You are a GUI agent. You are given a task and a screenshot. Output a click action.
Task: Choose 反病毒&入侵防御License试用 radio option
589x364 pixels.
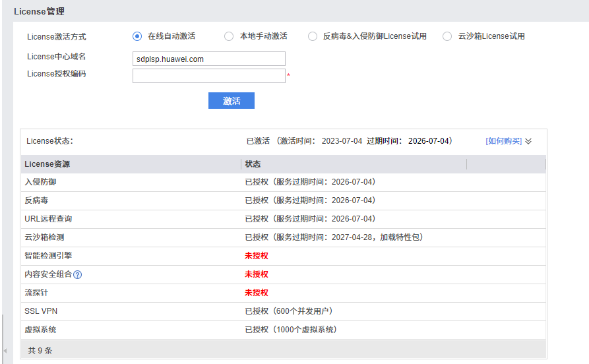point(313,36)
